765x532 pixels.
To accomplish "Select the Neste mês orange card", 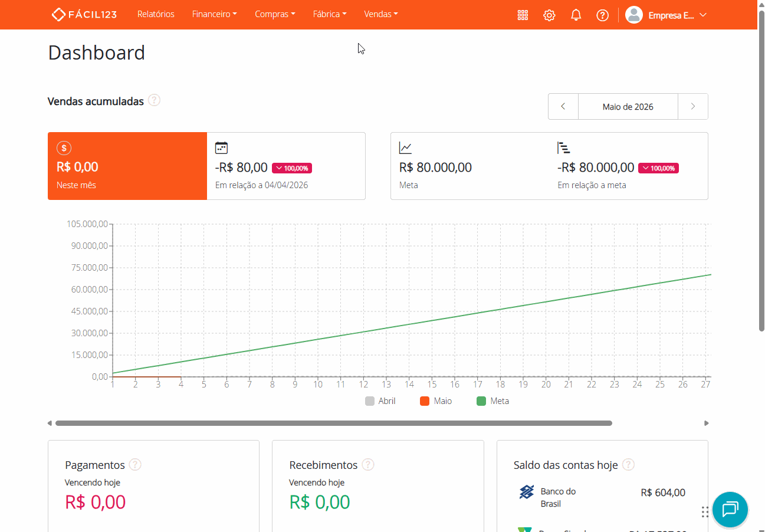I will click(127, 166).
